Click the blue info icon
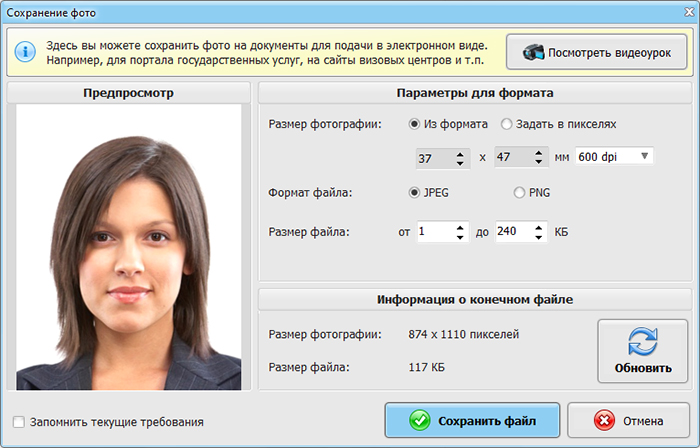Viewport: 700px width, 448px height. pyautogui.click(x=25, y=52)
